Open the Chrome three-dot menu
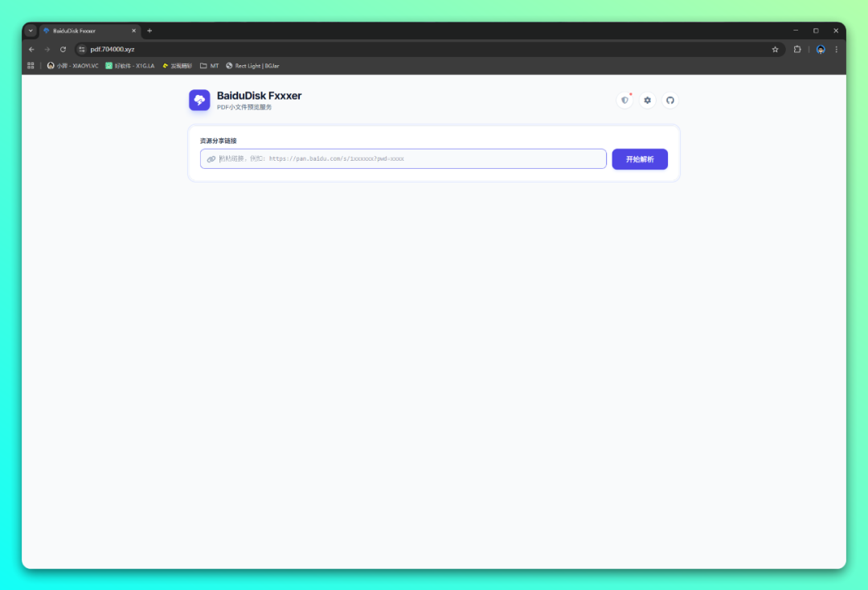This screenshot has width=868, height=590. 836,49
